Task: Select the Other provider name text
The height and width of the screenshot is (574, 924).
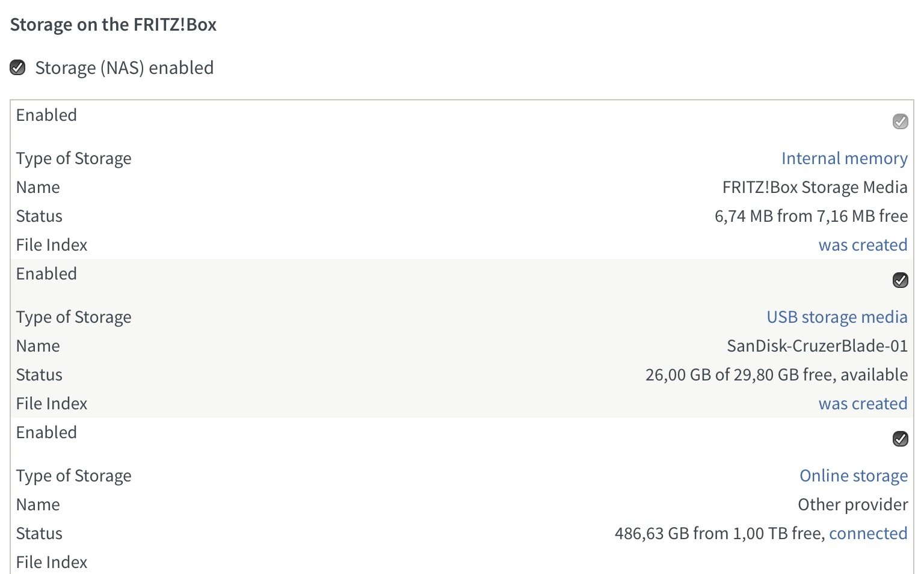Action: (852, 504)
